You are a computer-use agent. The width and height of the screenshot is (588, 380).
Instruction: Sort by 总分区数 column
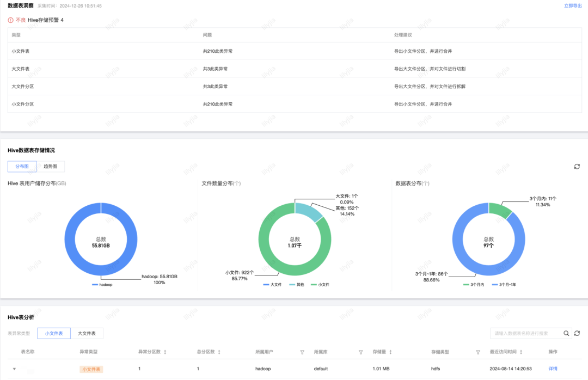click(219, 352)
